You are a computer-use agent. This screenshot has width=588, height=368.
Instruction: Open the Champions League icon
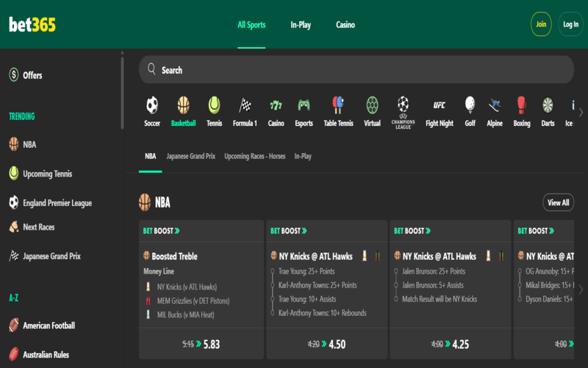pos(403,105)
